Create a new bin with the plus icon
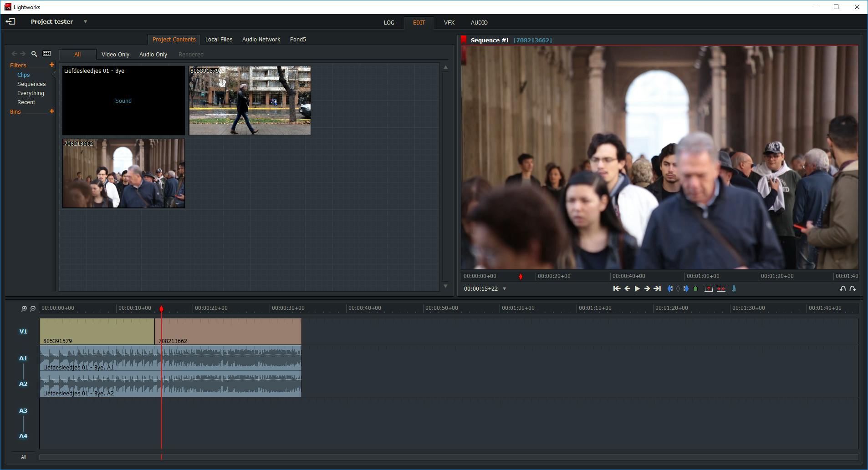Screen dimensions: 868x470 pos(52,111)
